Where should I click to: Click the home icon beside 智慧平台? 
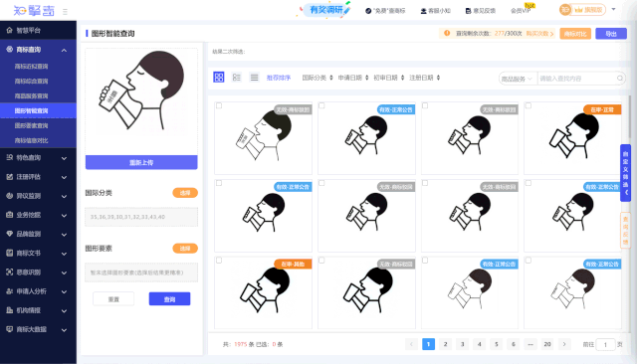tap(9, 30)
